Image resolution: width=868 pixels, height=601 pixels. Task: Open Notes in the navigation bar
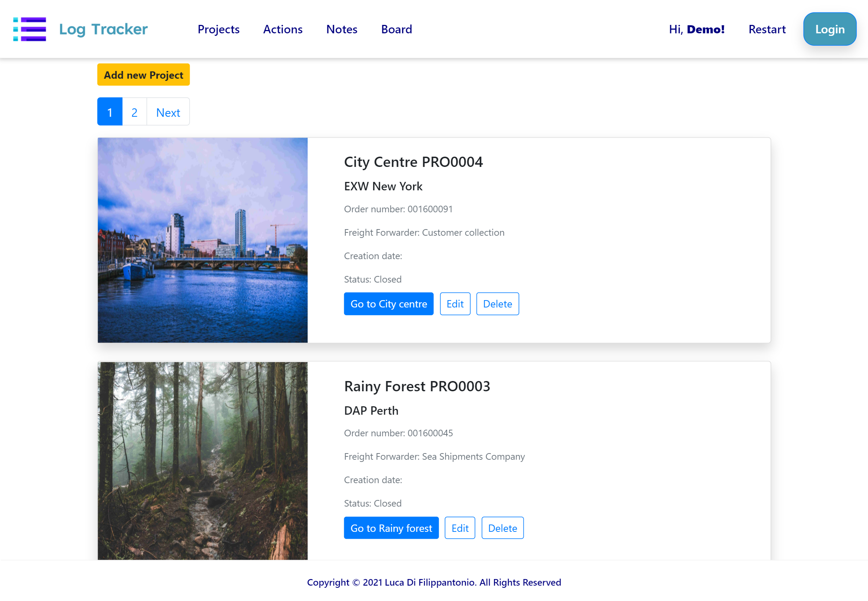click(x=341, y=29)
